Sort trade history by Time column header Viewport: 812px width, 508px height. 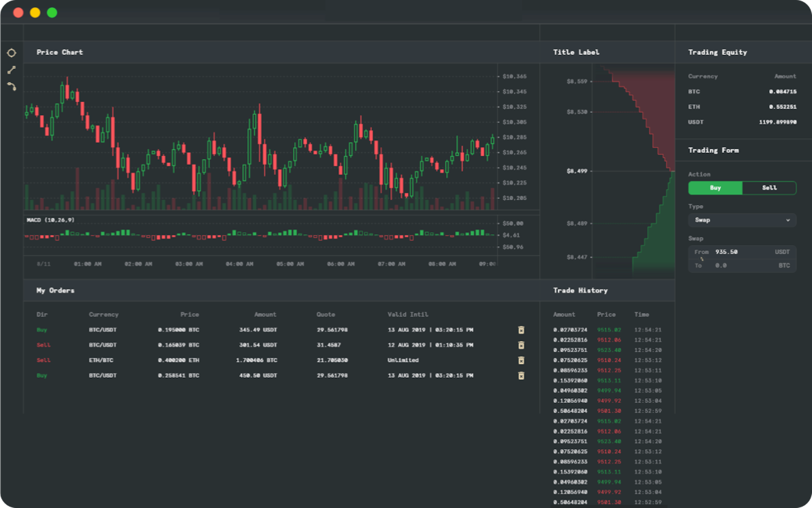(x=641, y=314)
